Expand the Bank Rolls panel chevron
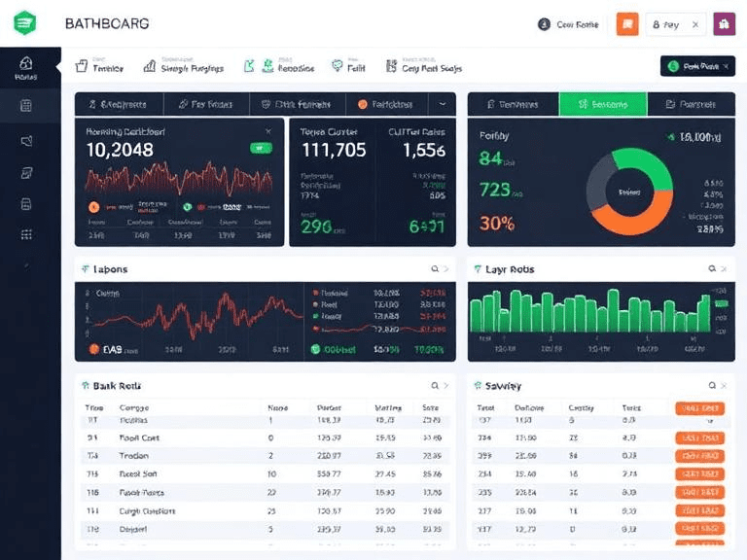 446,386
